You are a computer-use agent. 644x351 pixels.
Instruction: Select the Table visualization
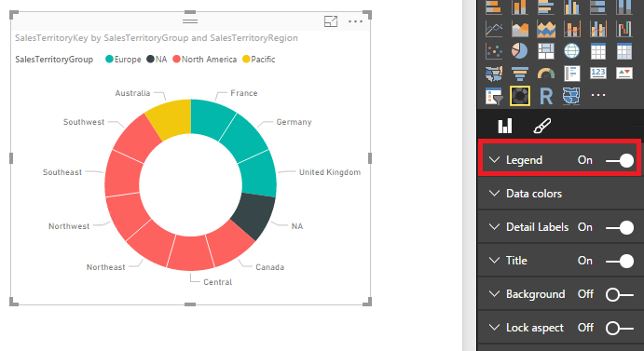[x=598, y=51]
